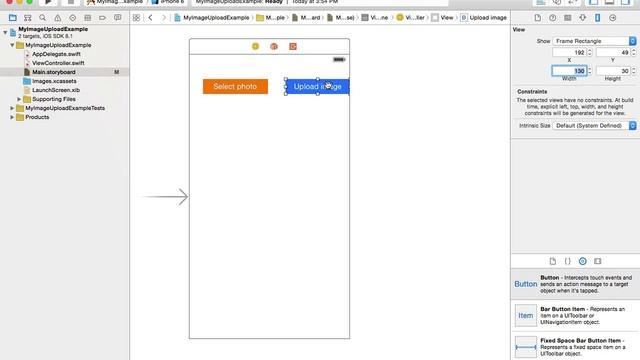Image resolution: width=640 pixels, height=360 pixels.
Task: Select the Fixed Space Bar Button Item
Action: [x=575, y=347]
